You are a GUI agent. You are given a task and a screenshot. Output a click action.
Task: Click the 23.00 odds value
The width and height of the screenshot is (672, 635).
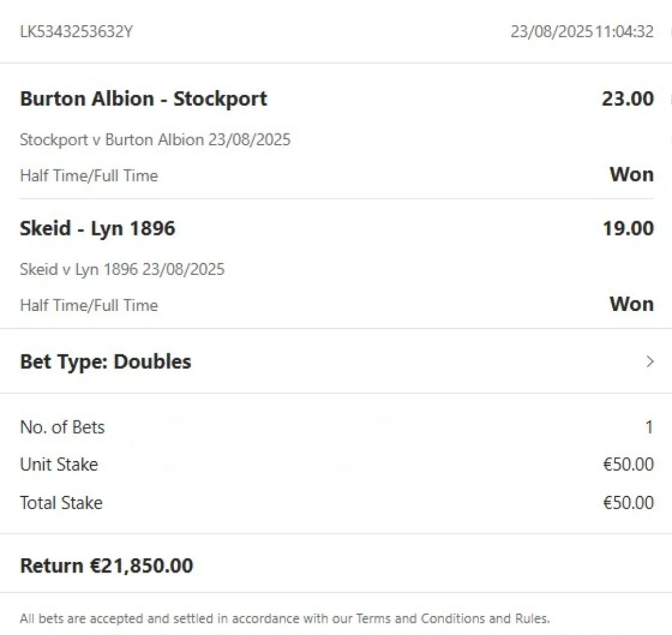pos(627,99)
